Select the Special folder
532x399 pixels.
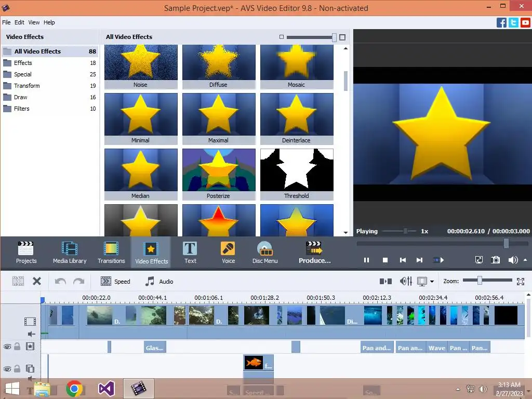(x=50, y=74)
